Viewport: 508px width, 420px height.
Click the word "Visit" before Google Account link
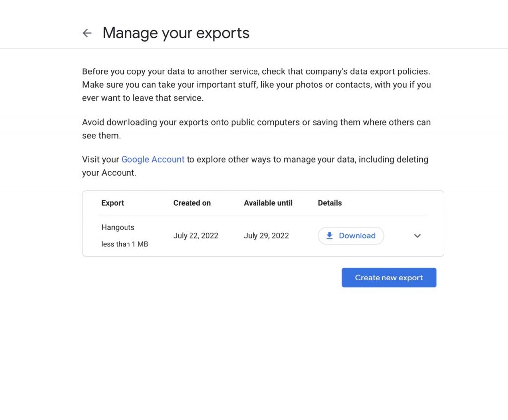coord(91,159)
